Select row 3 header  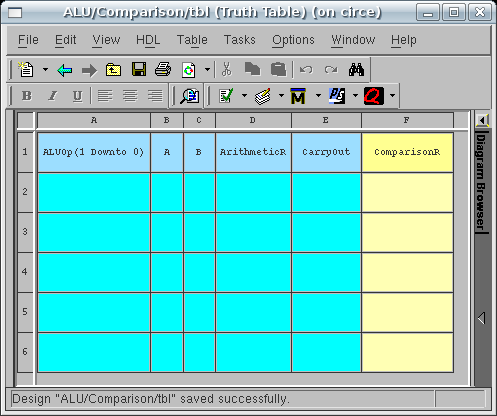point(25,232)
